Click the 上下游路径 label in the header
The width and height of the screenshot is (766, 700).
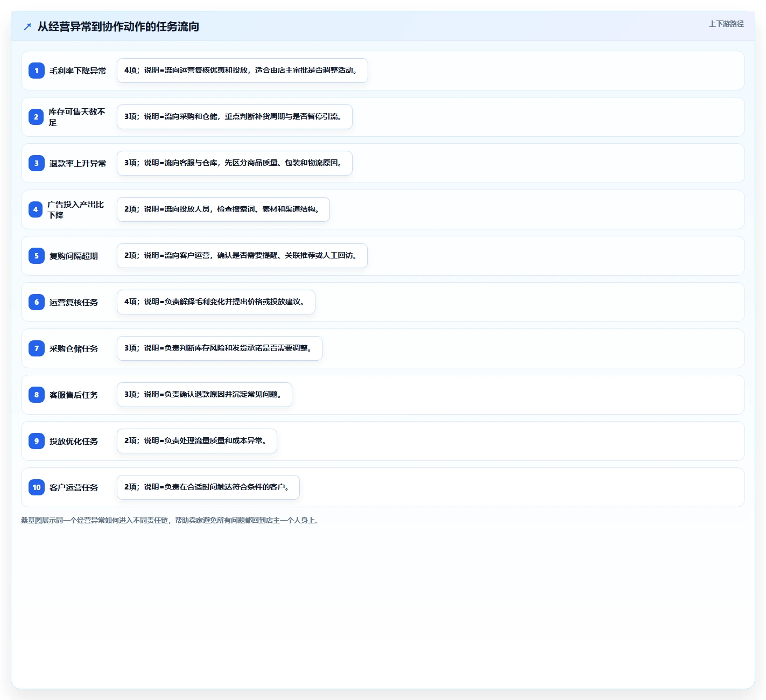[726, 24]
